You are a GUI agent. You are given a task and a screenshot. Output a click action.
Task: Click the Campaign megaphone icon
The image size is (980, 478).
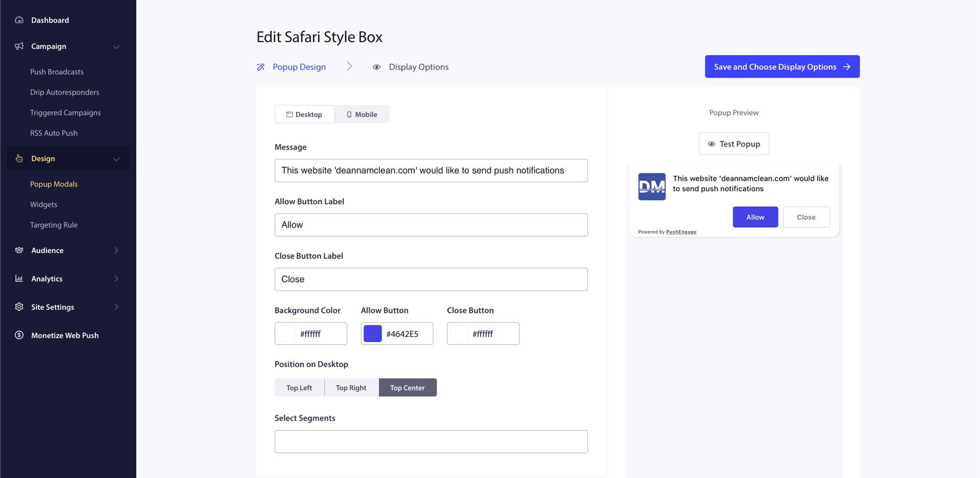pyautogui.click(x=19, y=46)
